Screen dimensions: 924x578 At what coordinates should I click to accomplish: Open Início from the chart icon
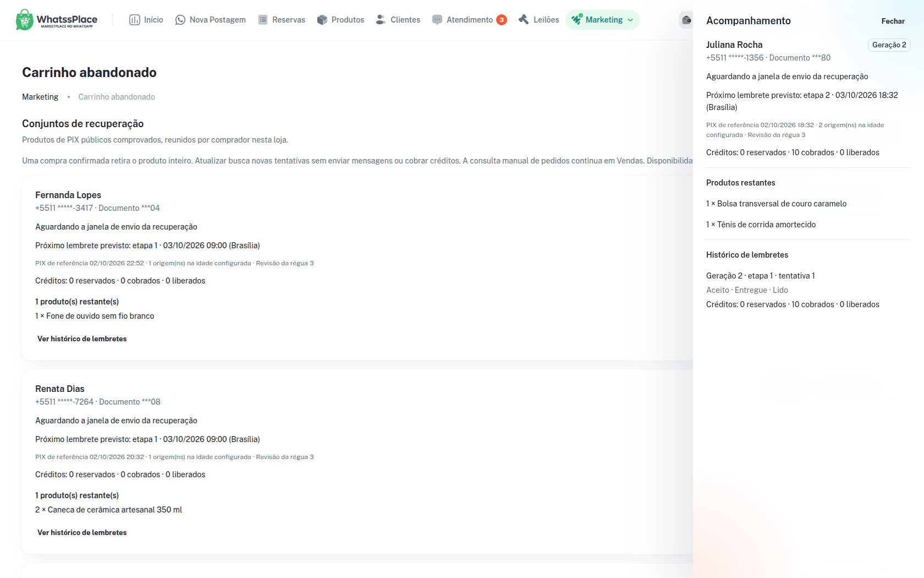click(x=135, y=20)
